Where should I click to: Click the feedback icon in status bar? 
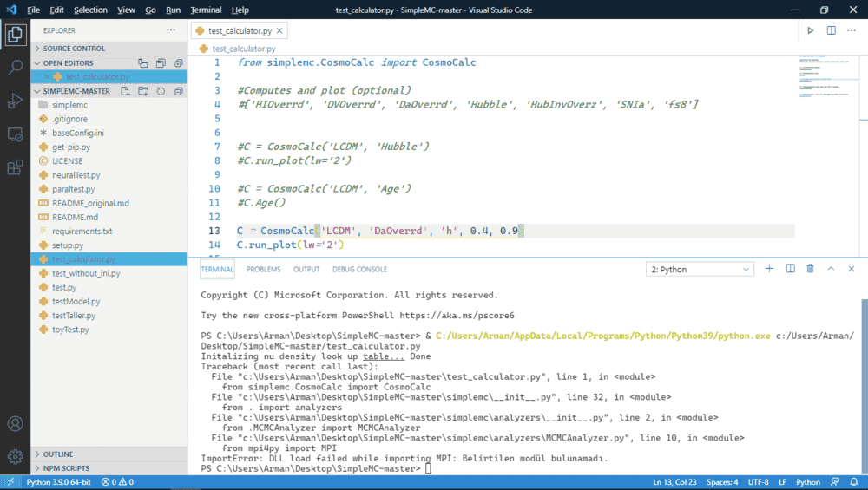pos(835,482)
